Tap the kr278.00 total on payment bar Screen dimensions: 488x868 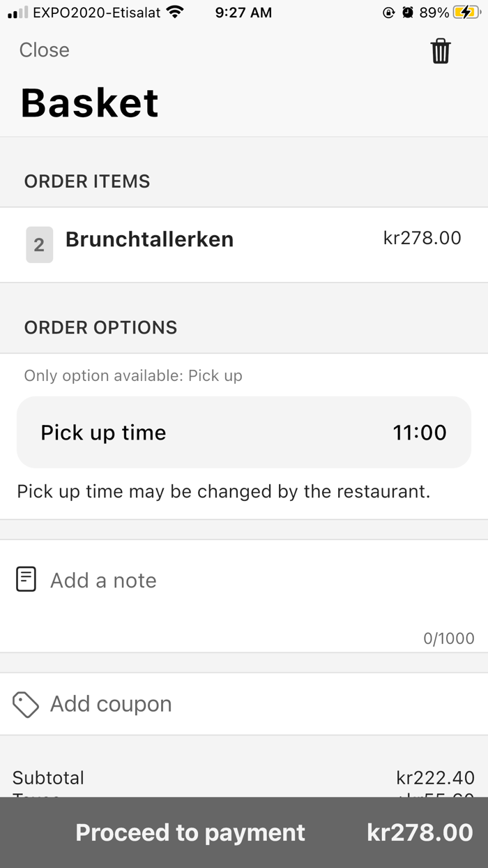420,832
